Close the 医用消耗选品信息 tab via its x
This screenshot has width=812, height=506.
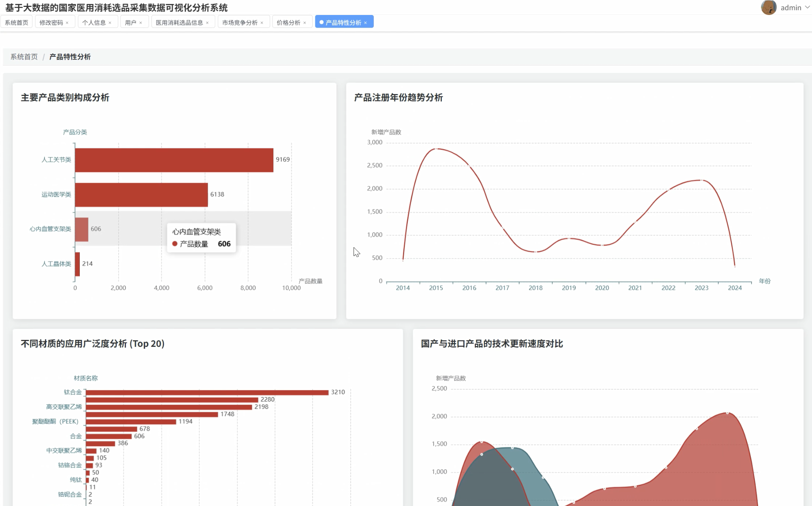point(207,23)
